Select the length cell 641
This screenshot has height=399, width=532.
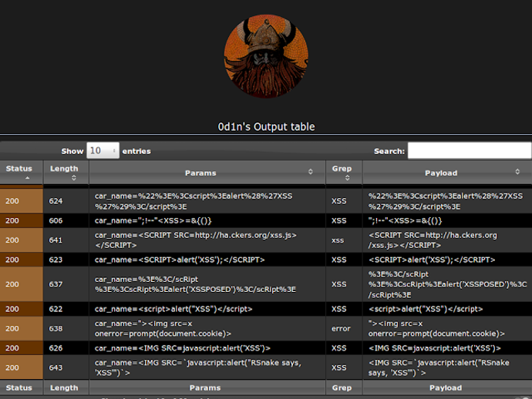coord(66,240)
